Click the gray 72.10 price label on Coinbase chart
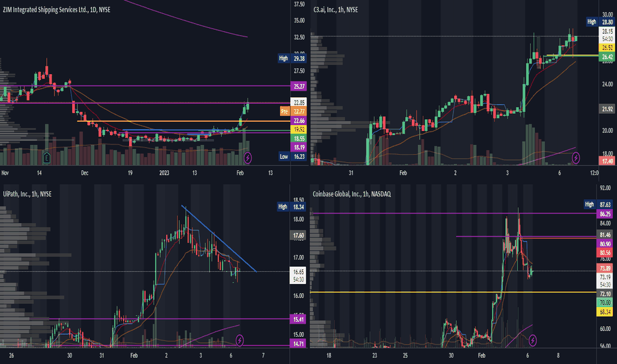 point(605,294)
